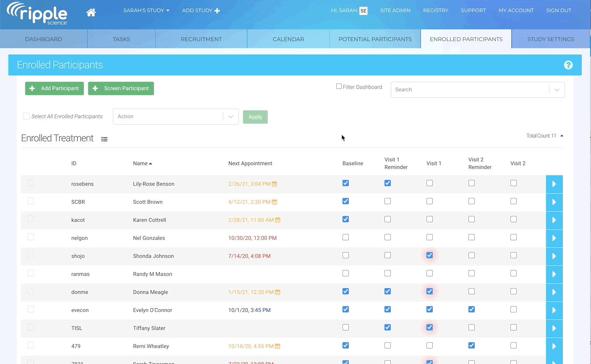591x364 pixels.
Task: Click blue arrow button for Scott Brown
Action: [554, 202]
